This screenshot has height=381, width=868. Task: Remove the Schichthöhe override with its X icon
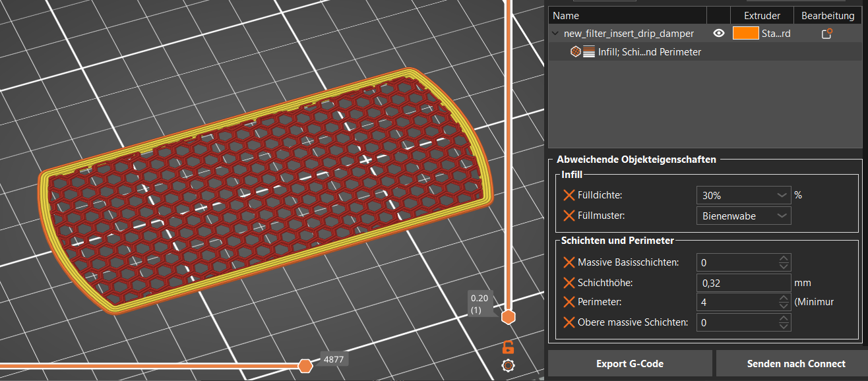pyautogui.click(x=569, y=283)
